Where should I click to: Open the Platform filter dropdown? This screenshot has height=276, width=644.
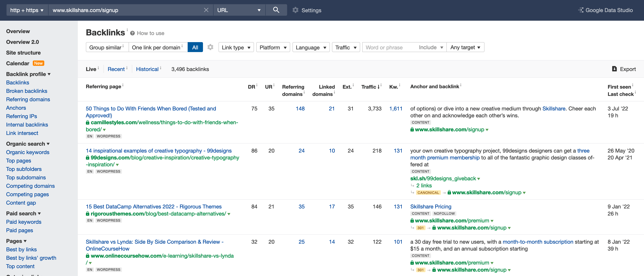[x=273, y=47]
